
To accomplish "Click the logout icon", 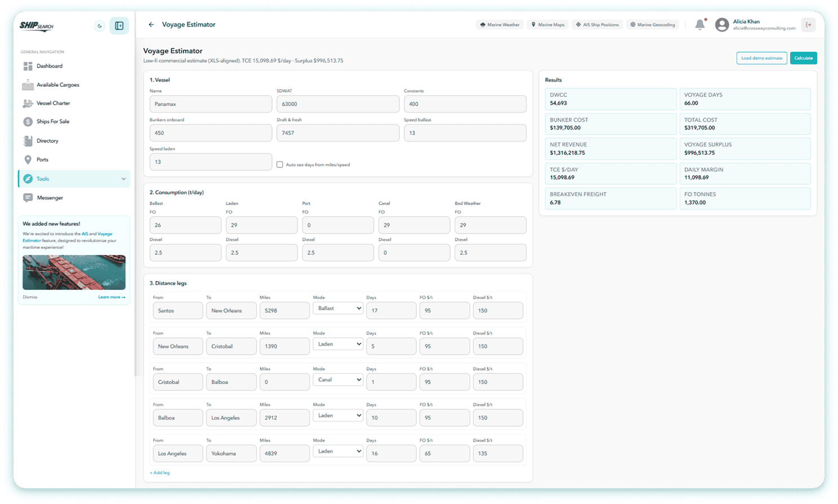I will (809, 25).
